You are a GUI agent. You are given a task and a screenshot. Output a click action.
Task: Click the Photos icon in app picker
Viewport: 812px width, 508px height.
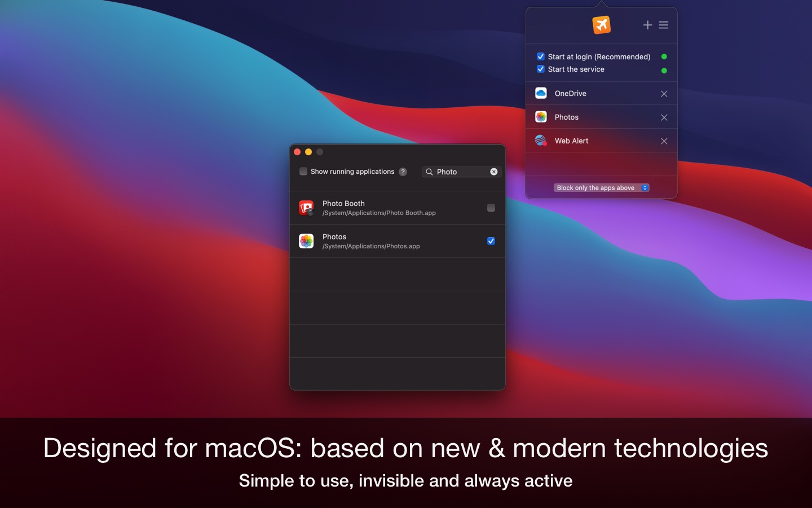306,241
